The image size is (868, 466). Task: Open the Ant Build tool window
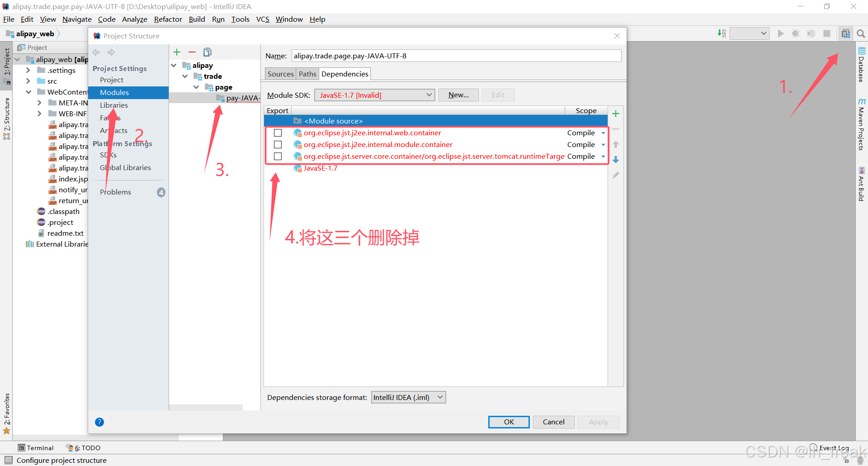[x=862, y=184]
